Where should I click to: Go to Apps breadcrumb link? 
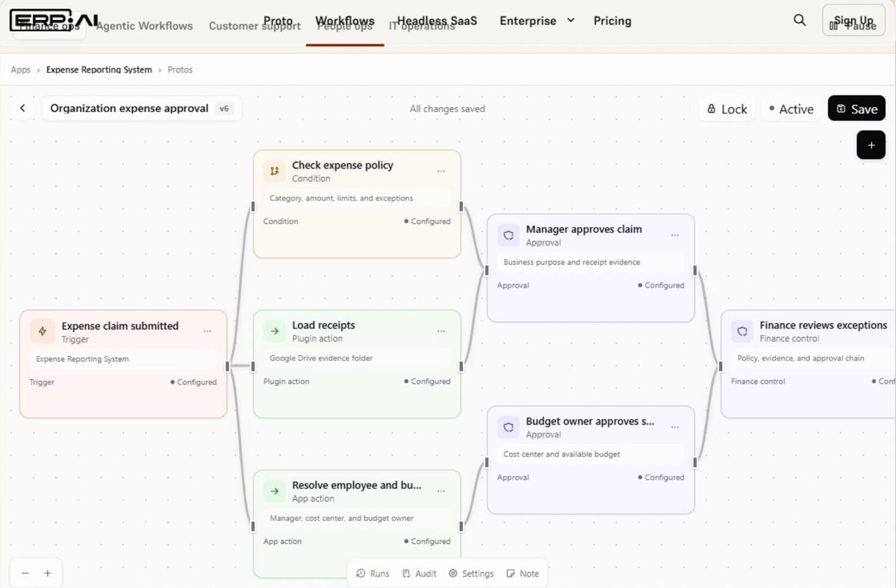pos(21,69)
